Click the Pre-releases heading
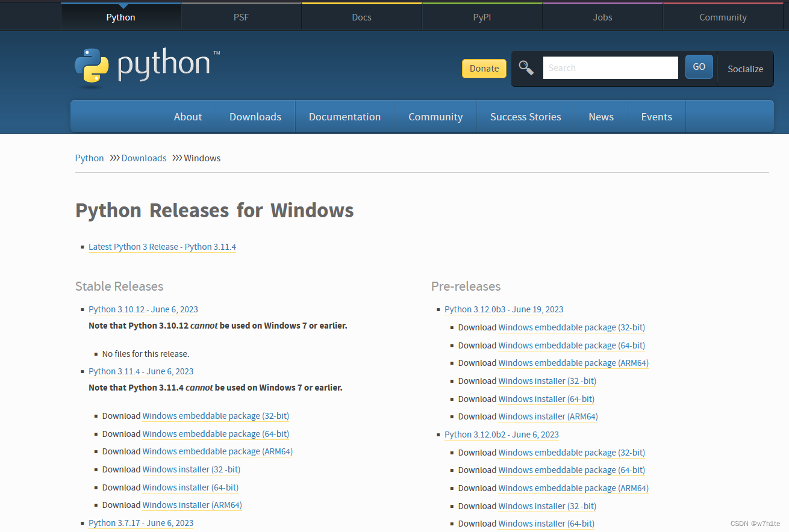The height and width of the screenshot is (532, 789). (466, 286)
